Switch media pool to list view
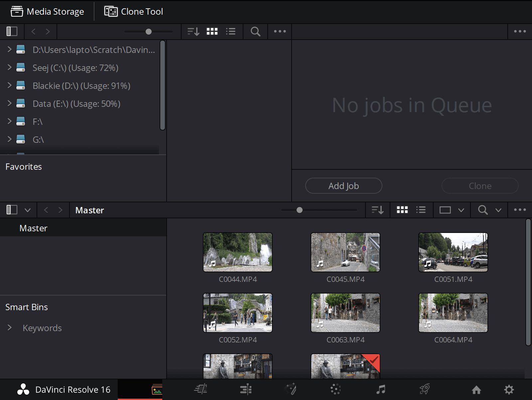This screenshot has width=532, height=400. (x=421, y=210)
